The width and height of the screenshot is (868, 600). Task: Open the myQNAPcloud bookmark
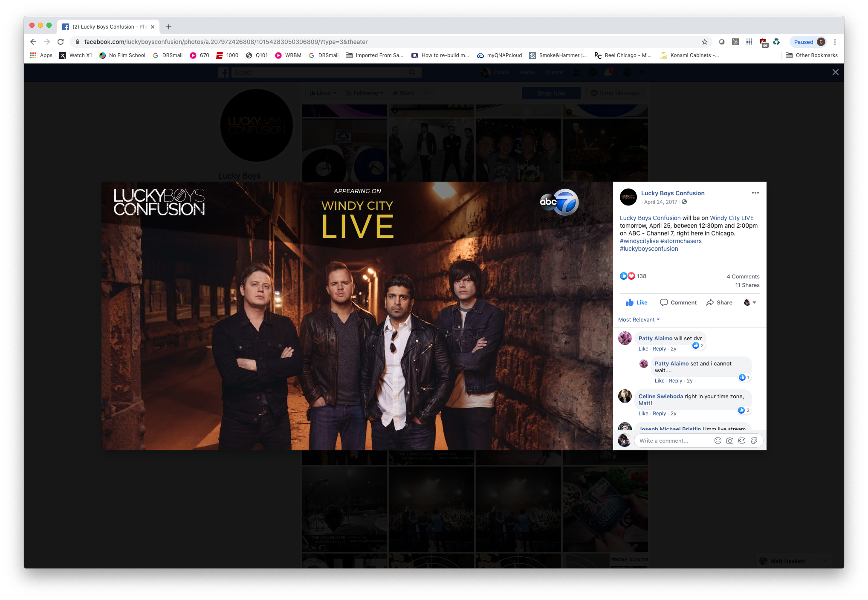click(x=500, y=55)
